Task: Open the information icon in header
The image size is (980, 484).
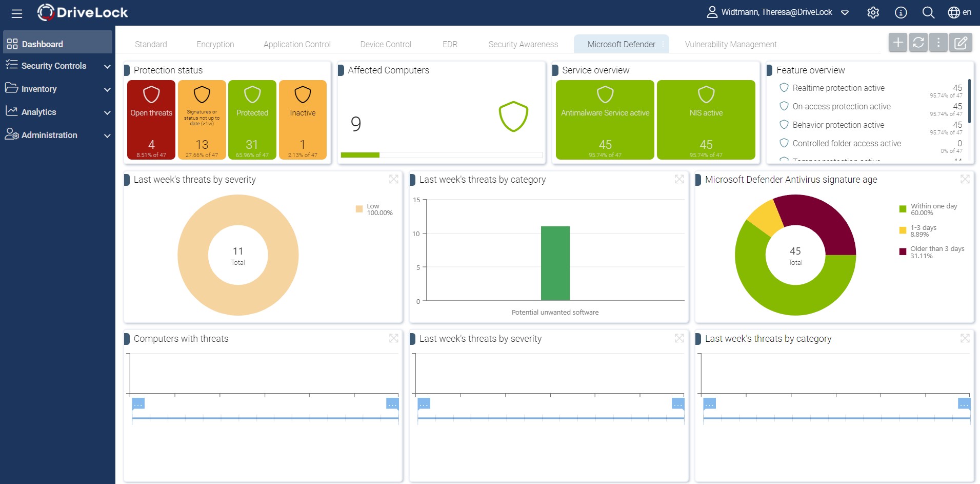Action: pos(901,12)
